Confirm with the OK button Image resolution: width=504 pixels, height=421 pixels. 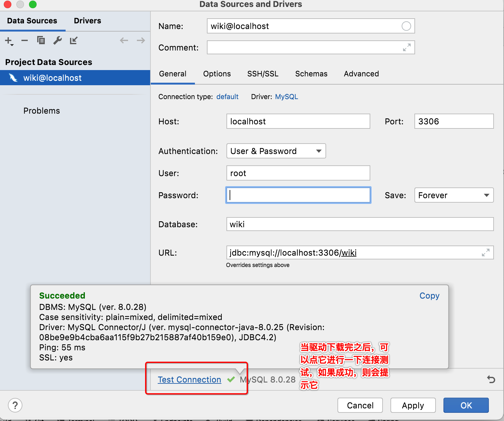[466, 405]
